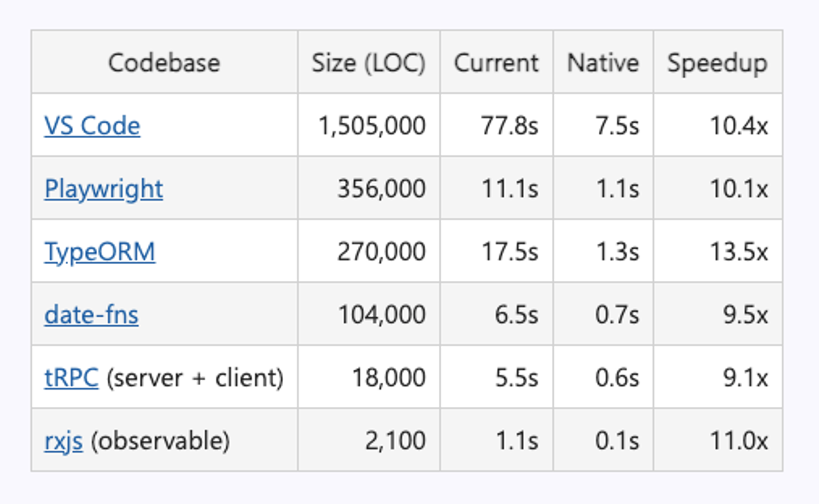Select the 9.1x speedup cell
Viewport: 819px width, 504px height.
coord(718,377)
